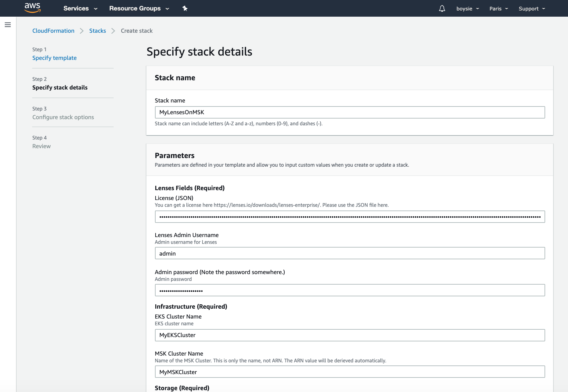The width and height of the screenshot is (568, 392).
Task: Open the notifications bell
Action: click(442, 8)
